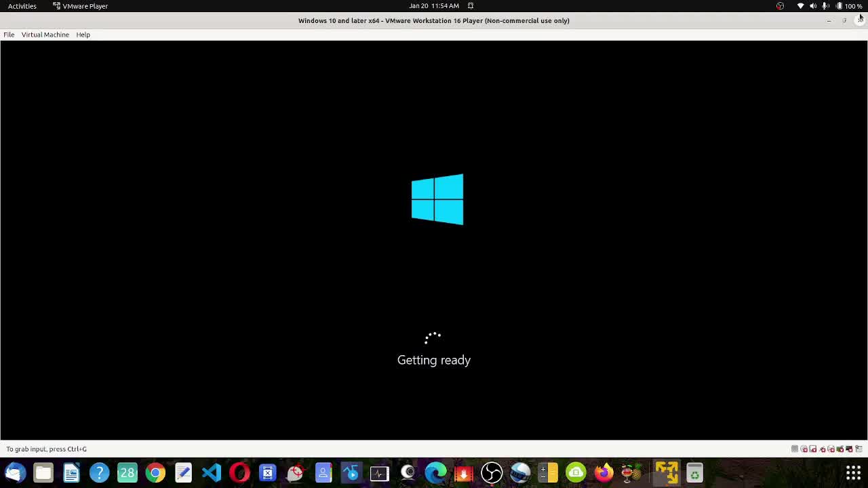Launch Thunderbird mail from the dock
868x488 pixels.
[15, 472]
